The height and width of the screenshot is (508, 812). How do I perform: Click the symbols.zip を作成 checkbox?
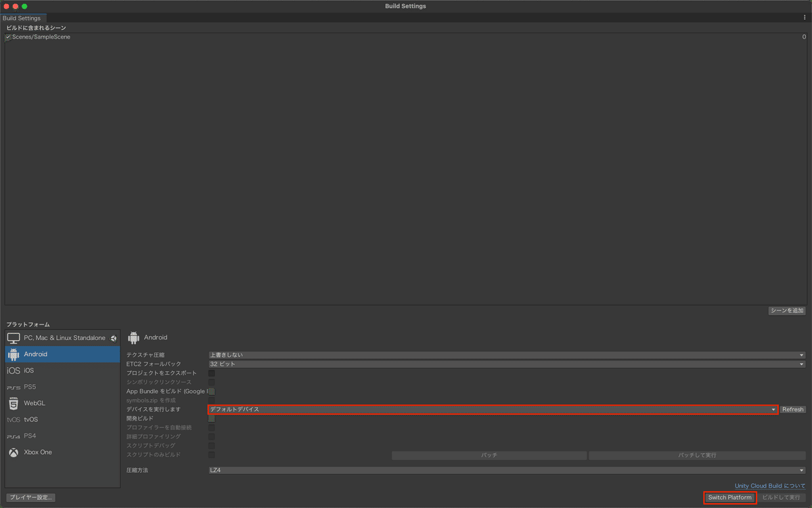tap(212, 400)
